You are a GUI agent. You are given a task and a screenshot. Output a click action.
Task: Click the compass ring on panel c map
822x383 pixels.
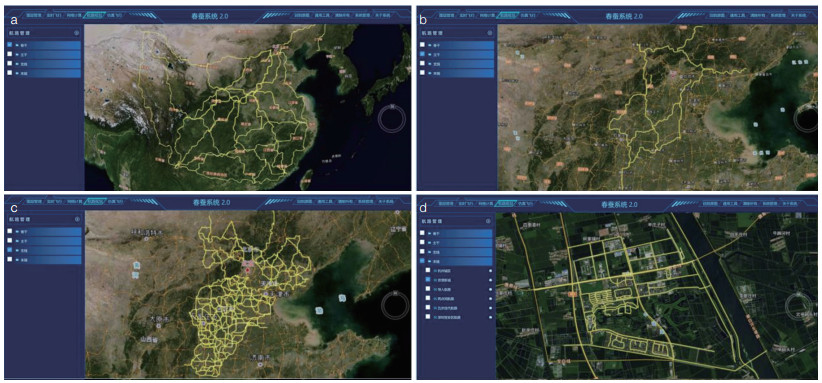[394, 305]
